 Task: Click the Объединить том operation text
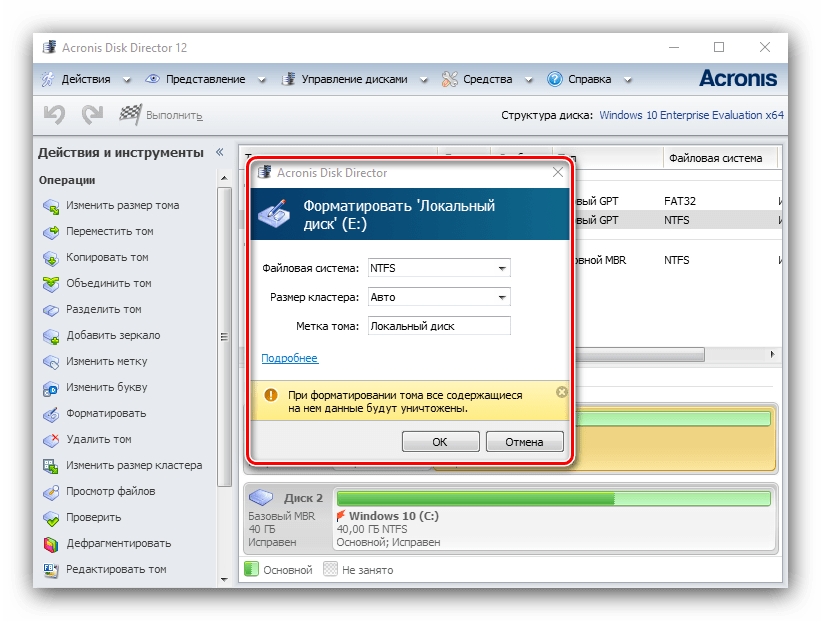click(109, 283)
